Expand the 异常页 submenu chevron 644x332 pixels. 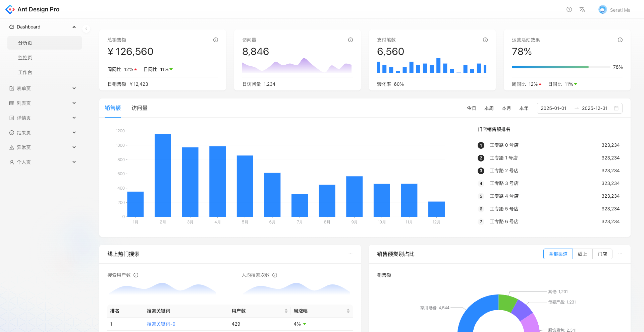tap(74, 147)
